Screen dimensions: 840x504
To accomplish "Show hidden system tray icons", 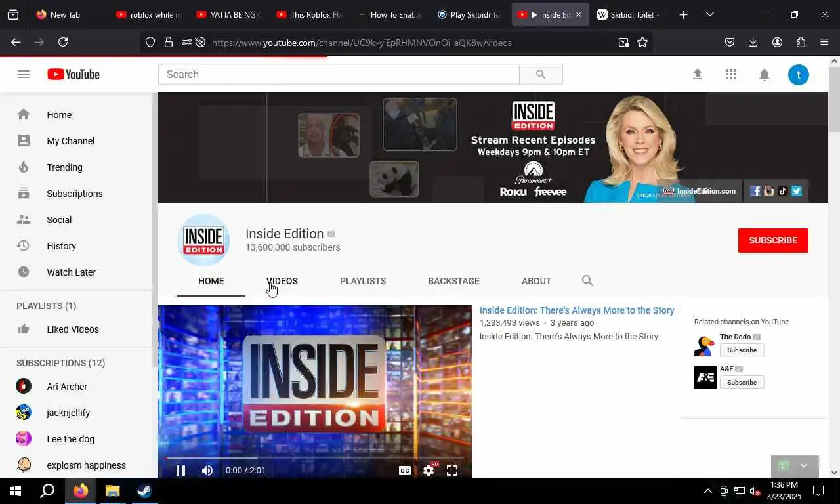I will coord(707,491).
